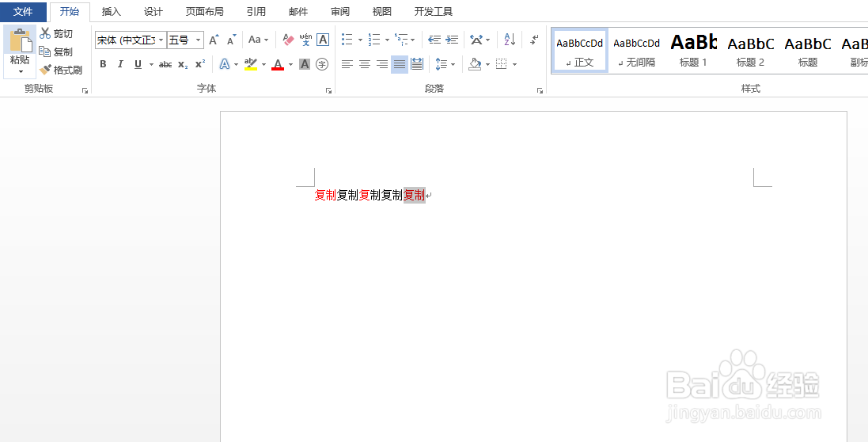Apply numbered list icon
Viewport: 868px width, 442px height.
pyautogui.click(x=375, y=40)
